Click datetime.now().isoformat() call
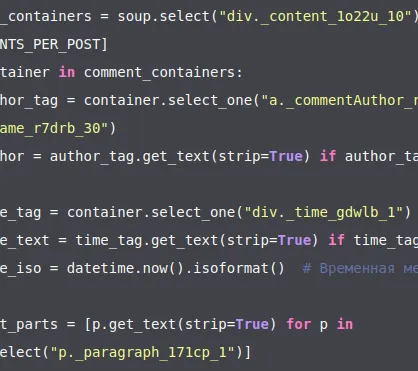The image size is (418, 371). [176, 268]
